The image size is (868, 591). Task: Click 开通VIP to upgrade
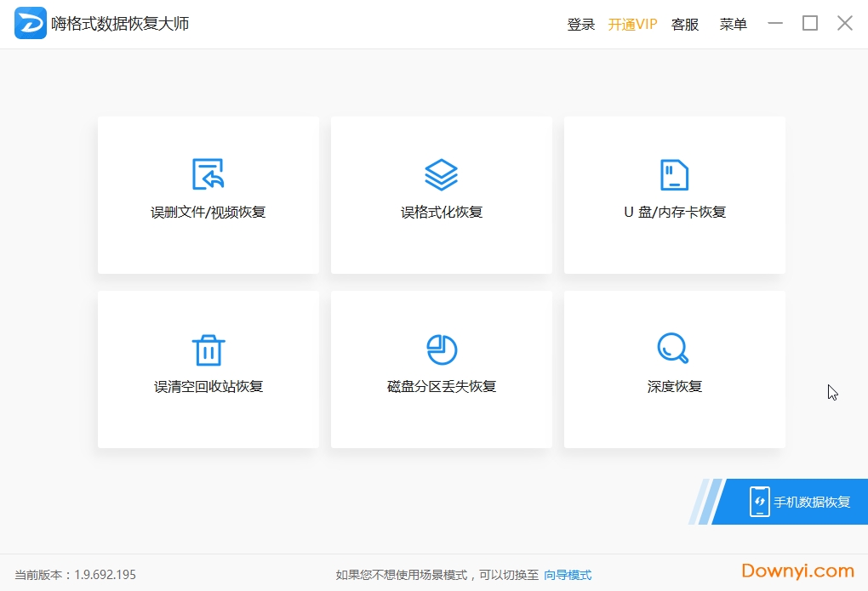(633, 24)
